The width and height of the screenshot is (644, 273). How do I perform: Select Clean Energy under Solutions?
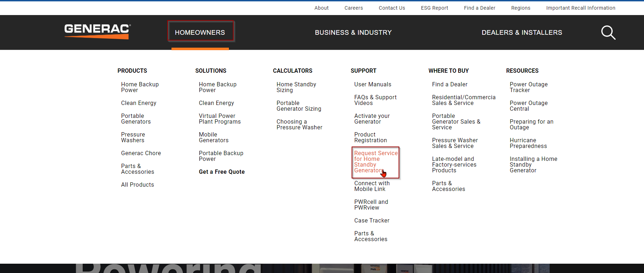[x=216, y=103]
